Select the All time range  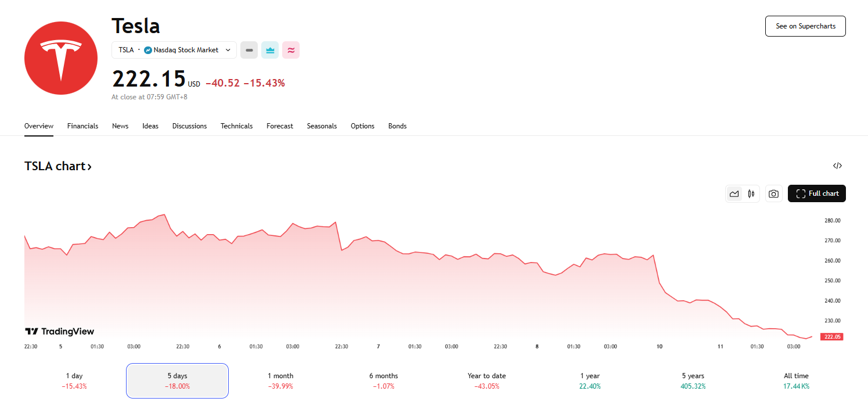796,381
